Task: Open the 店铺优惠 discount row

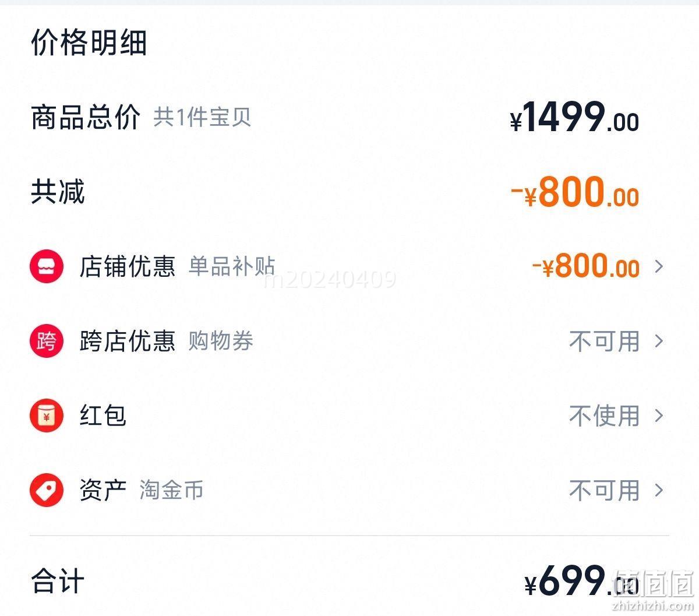Action: pyautogui.click(x=349, y=266)
